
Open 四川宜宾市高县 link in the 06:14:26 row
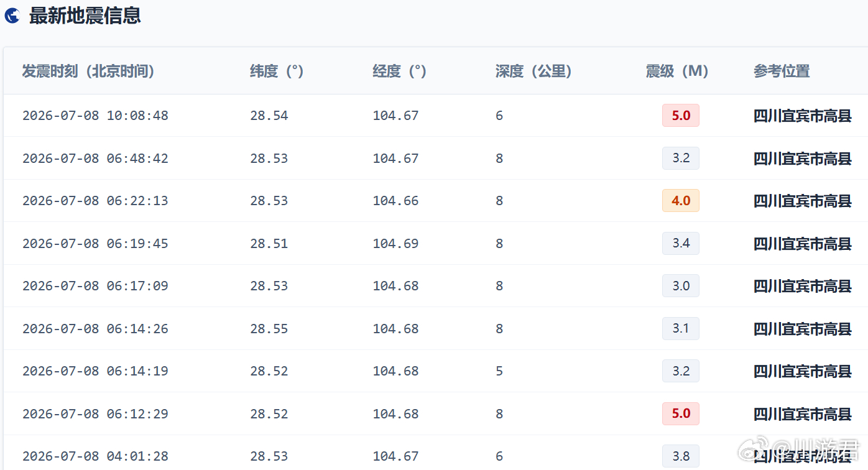803,329
